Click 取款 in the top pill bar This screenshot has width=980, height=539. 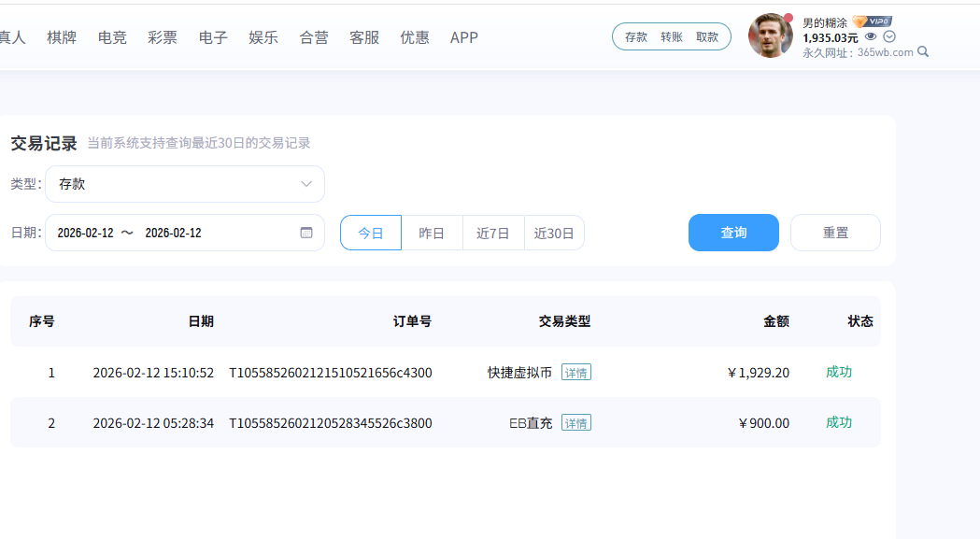707,37
